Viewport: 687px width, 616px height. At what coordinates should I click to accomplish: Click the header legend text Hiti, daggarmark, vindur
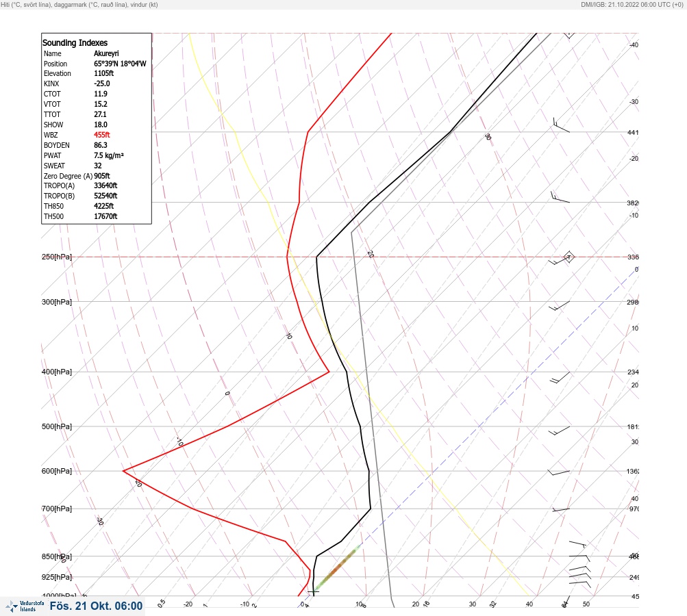(x=79, y=4)
